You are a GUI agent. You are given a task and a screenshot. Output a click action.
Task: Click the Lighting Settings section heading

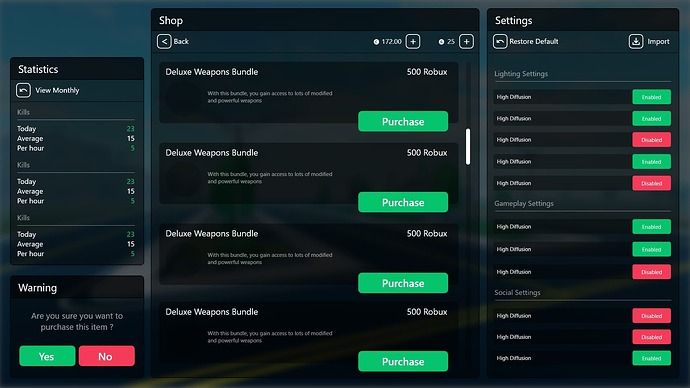[521, 73]
